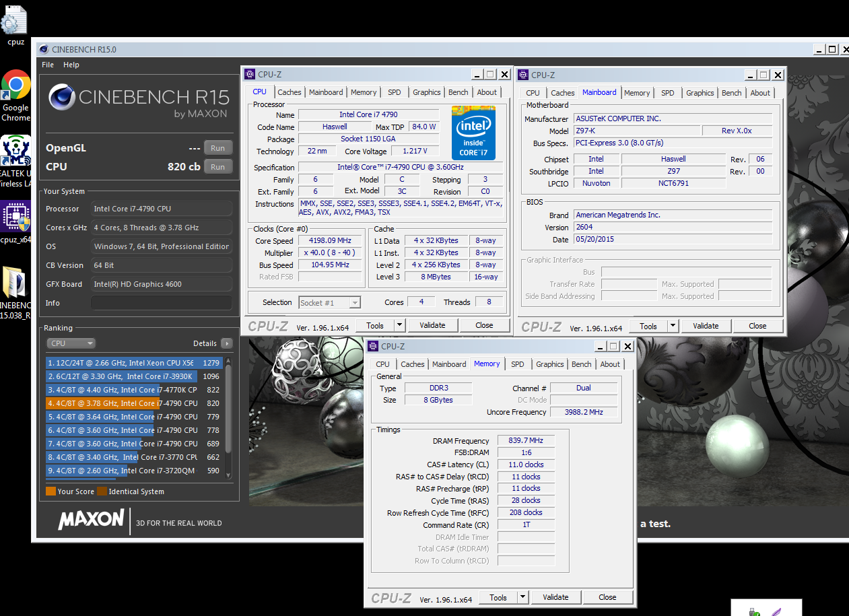
Task: Click Processor field Intel Core i7-4790 CPU
Action: point(162,209)
